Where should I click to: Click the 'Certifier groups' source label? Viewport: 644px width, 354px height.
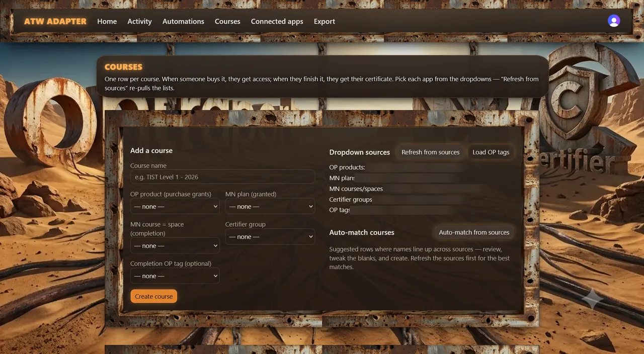(351, 199)
